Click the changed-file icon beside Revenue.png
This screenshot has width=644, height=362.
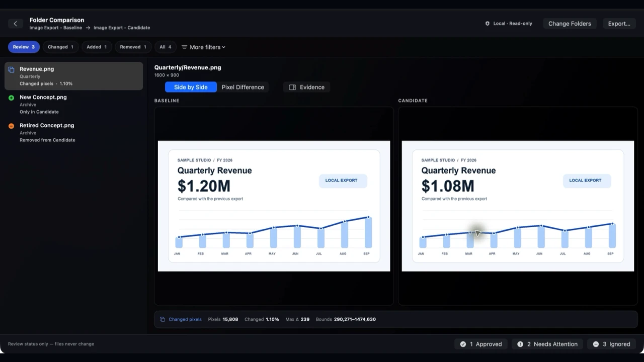(x=11, y=69)
